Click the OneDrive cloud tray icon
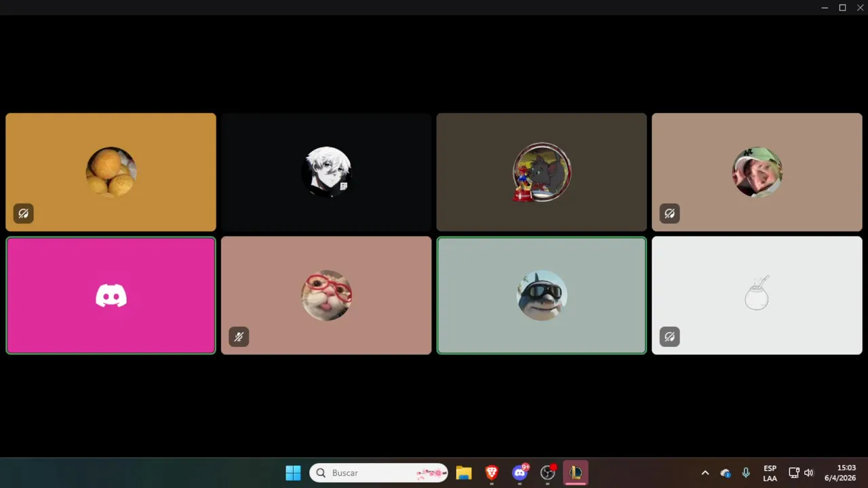868x488 pixels. pos(726,473)
